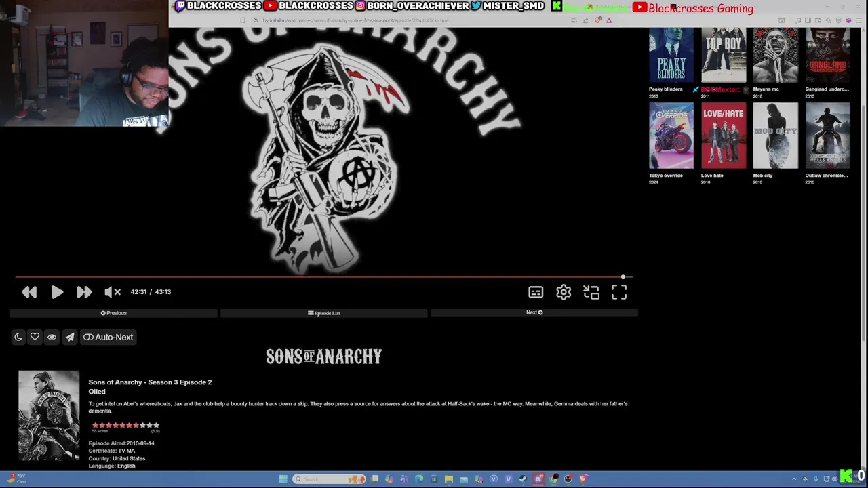Open Microsoft Store from the taskbar
This screenshot has height=488, width=868.
coord(434,479)
